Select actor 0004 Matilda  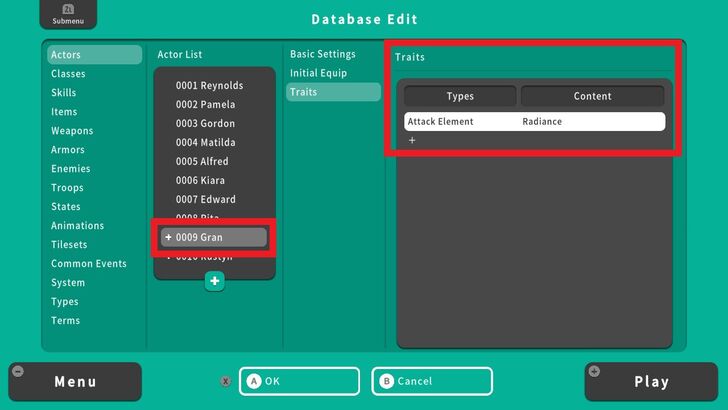[206, 143]
